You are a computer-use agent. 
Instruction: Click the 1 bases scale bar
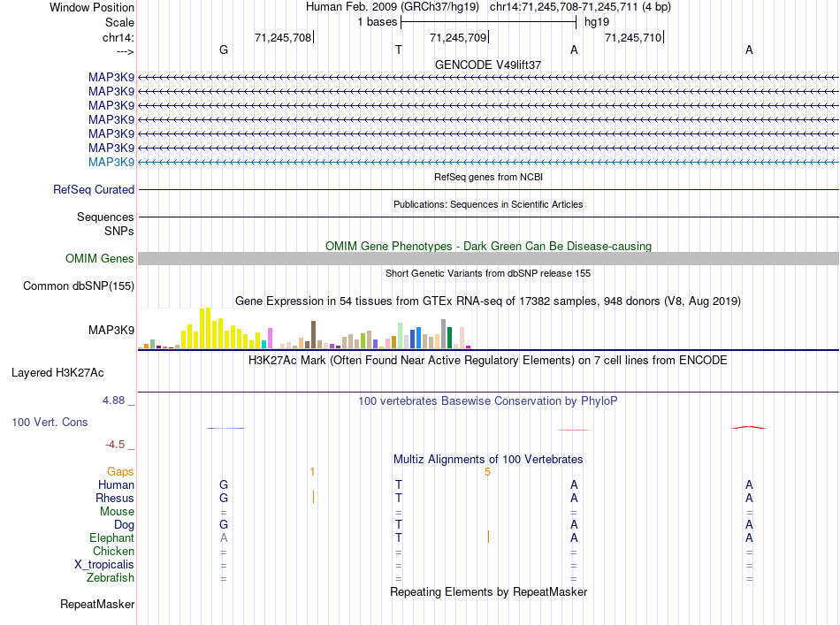click(x=488, y=22)
